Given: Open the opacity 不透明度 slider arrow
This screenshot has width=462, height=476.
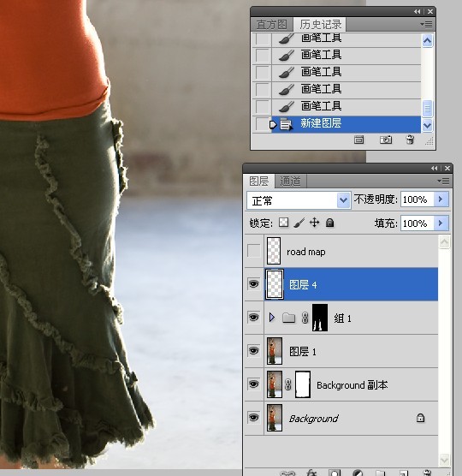Looking at the screenshot, I should [441, 199].
